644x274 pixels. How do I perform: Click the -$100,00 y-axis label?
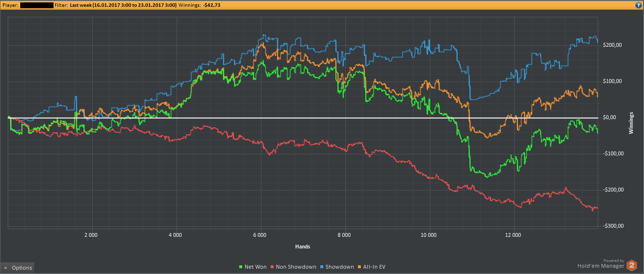click(x=614, y=154)
